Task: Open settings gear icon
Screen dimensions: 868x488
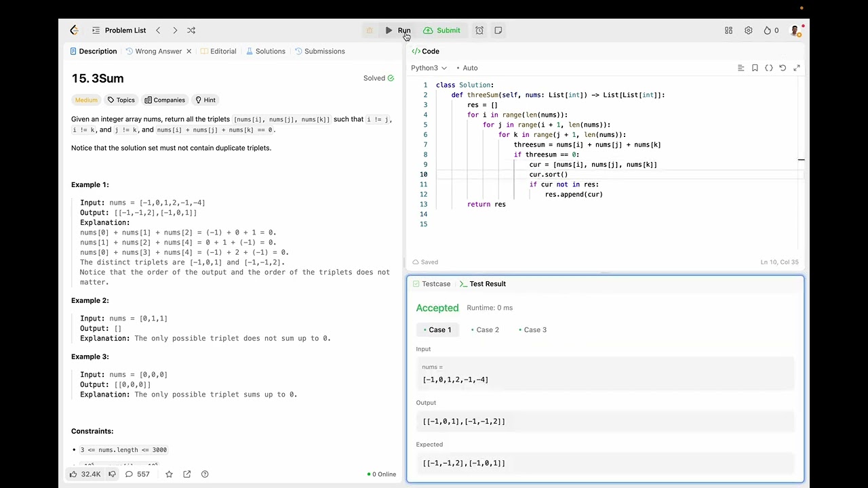Action: (748, 30)
